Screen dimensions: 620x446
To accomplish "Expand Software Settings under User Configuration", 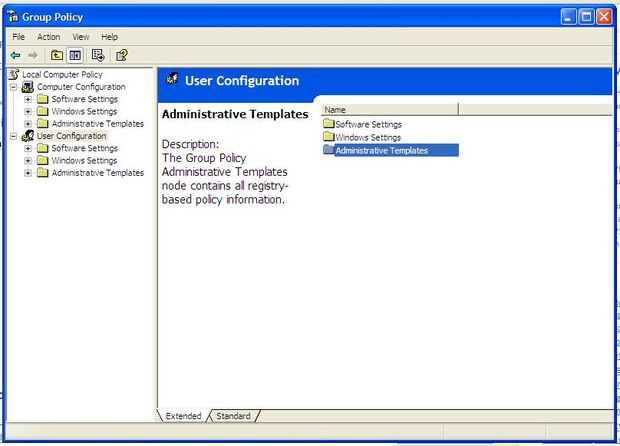I will click(x=28, y=148).
